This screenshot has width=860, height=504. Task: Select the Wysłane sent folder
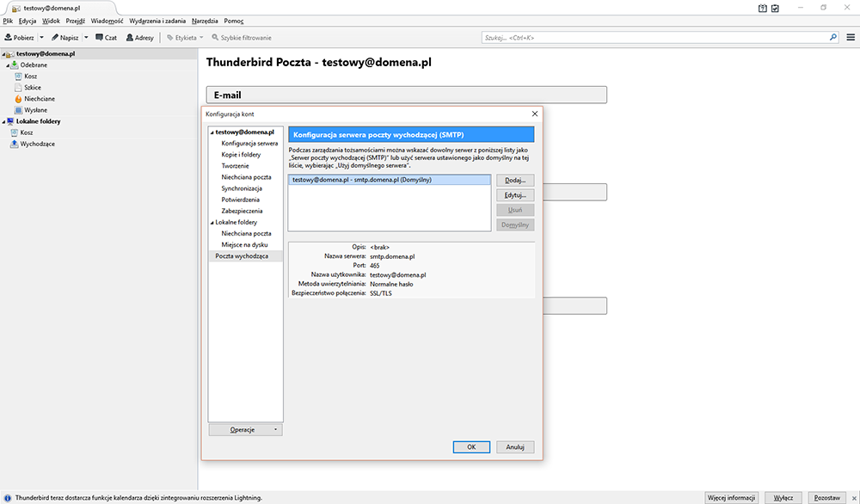[35, 110]
